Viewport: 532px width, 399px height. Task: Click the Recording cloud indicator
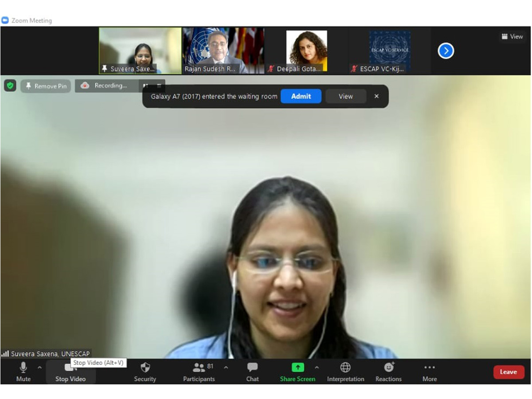85,86
